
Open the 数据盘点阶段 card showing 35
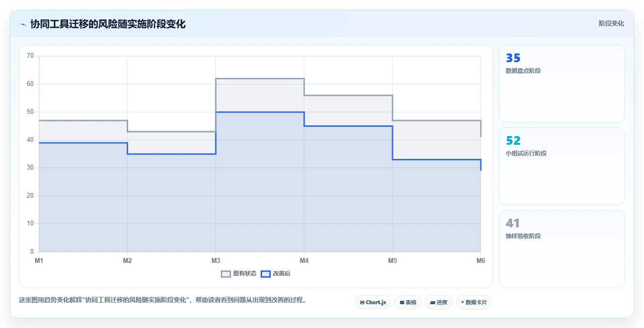[x=561, y=84]
